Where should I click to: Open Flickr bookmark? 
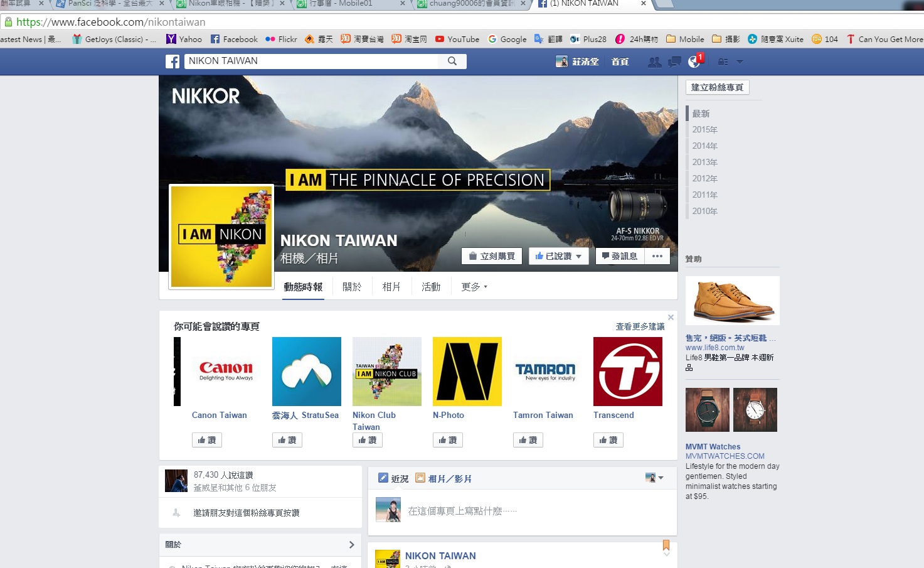281,39
